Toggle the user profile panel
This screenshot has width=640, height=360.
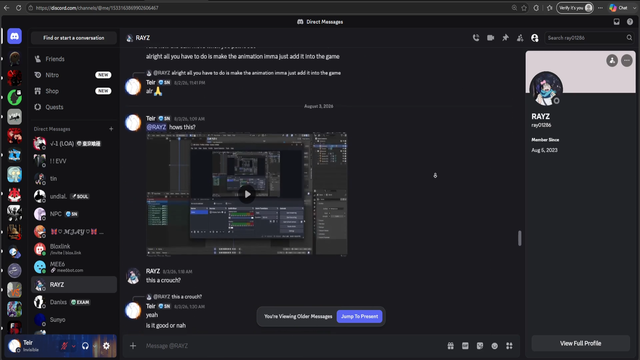535,38
